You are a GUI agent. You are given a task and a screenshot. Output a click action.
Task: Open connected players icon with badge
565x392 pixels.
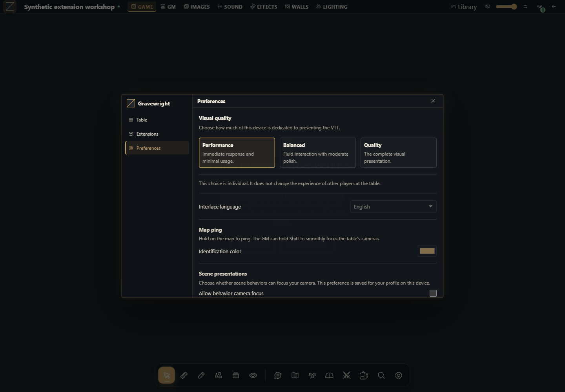click(x=541, y=7)
